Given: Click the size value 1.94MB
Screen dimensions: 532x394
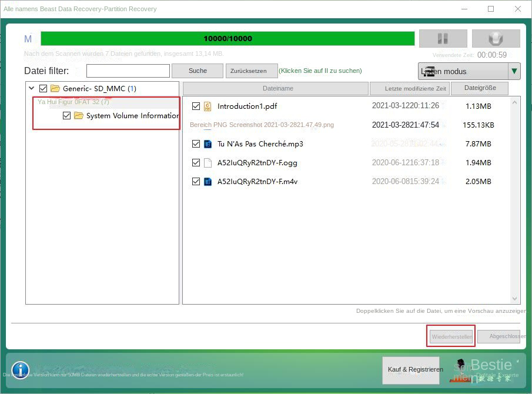Looking at the screenshot, I should click(x=478, y=163).
